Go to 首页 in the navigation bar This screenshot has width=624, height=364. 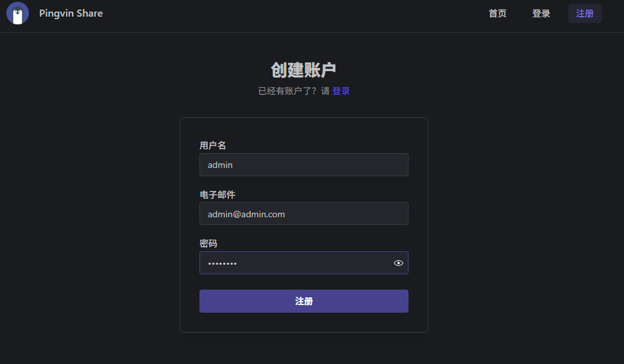click(498, 13)
